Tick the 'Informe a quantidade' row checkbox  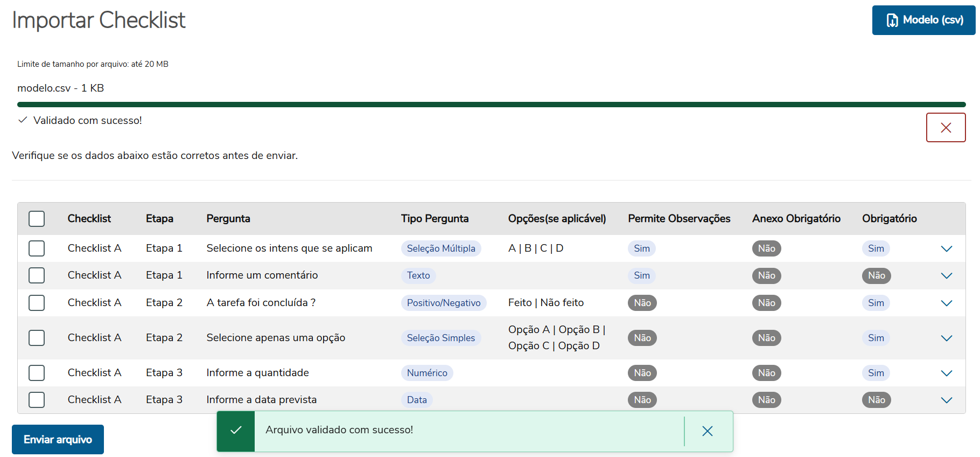37,373
